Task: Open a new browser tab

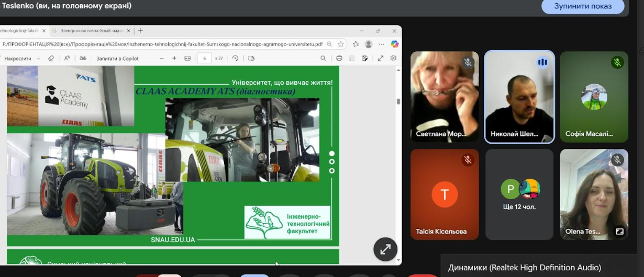Action: tap(140, 31)
